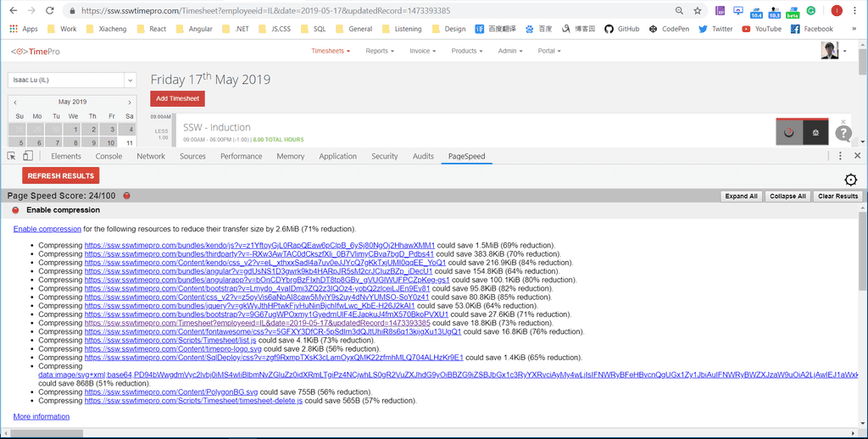Viewport: 868px width, 439px height.
Task: Open the user profile avatar menu
Action: (x=833, y=51)
